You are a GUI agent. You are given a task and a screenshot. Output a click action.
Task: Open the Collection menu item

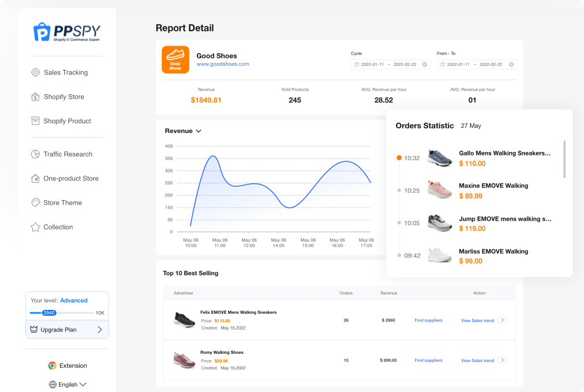tap(58, 227)
